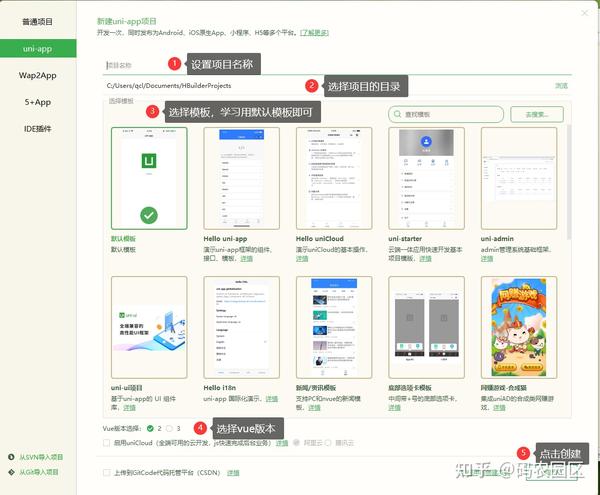Click the magnifier icon in template search
The width and height of the screenshot is (600, 495).
[398, 114]
